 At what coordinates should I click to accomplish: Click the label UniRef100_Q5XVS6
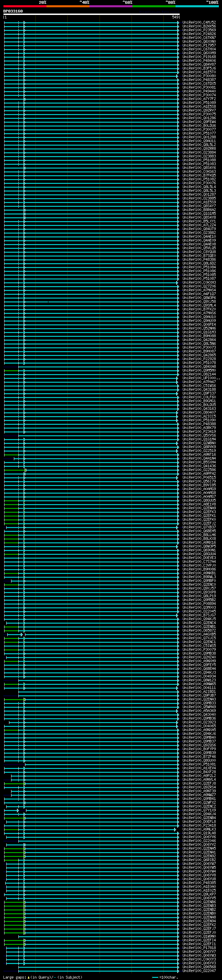[199, 435]
